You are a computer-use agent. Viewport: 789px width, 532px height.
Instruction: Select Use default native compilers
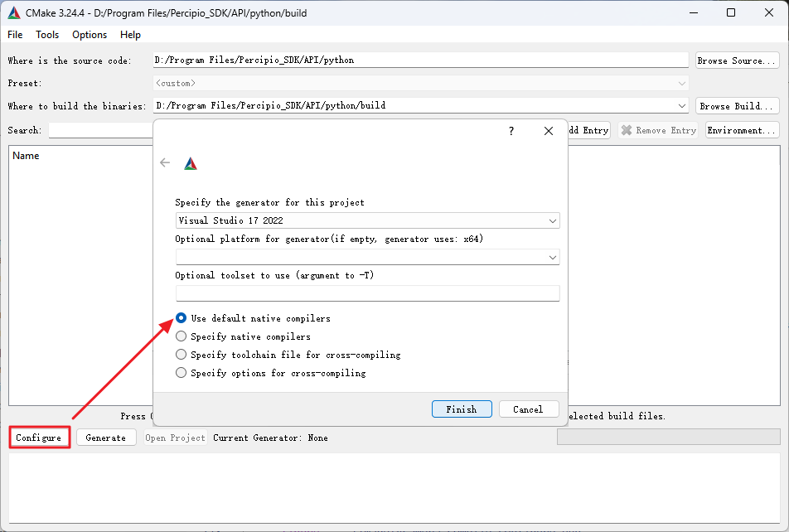click(182, 318)
